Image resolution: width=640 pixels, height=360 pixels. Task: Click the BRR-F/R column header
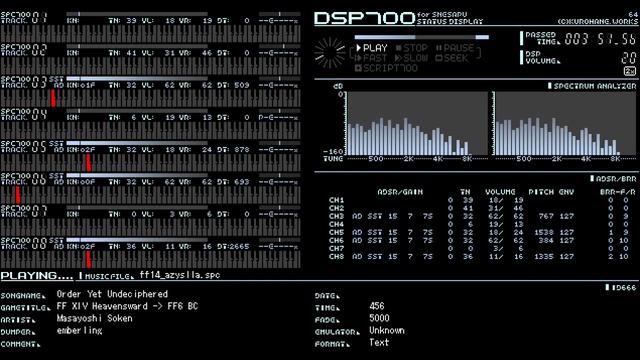pos(618,192)
